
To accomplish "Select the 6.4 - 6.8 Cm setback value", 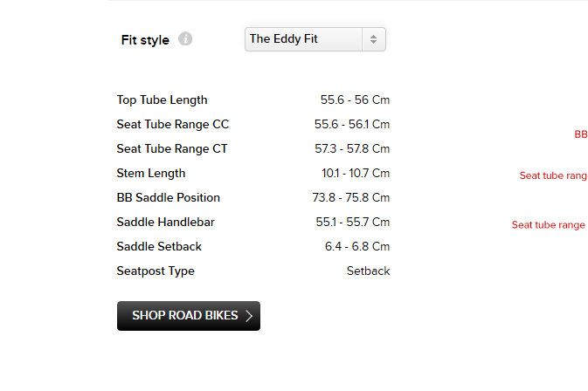I will 357,247.
